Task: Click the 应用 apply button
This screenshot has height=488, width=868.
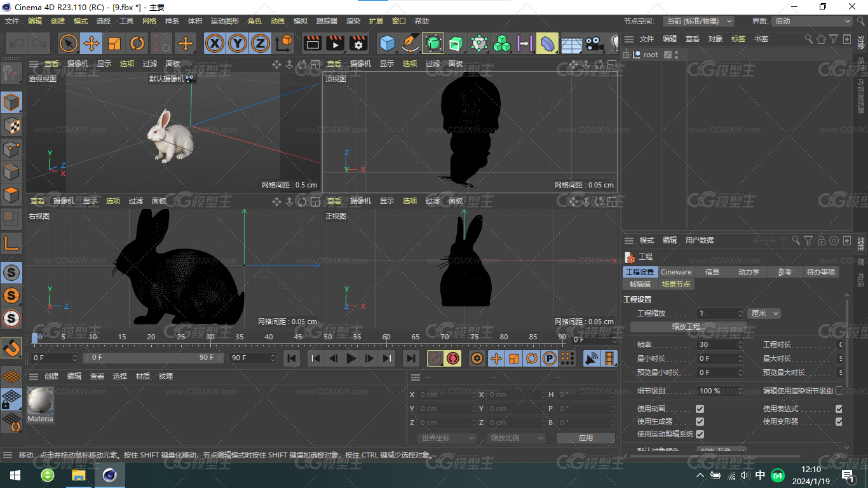Action: click(x=585, y=438)
